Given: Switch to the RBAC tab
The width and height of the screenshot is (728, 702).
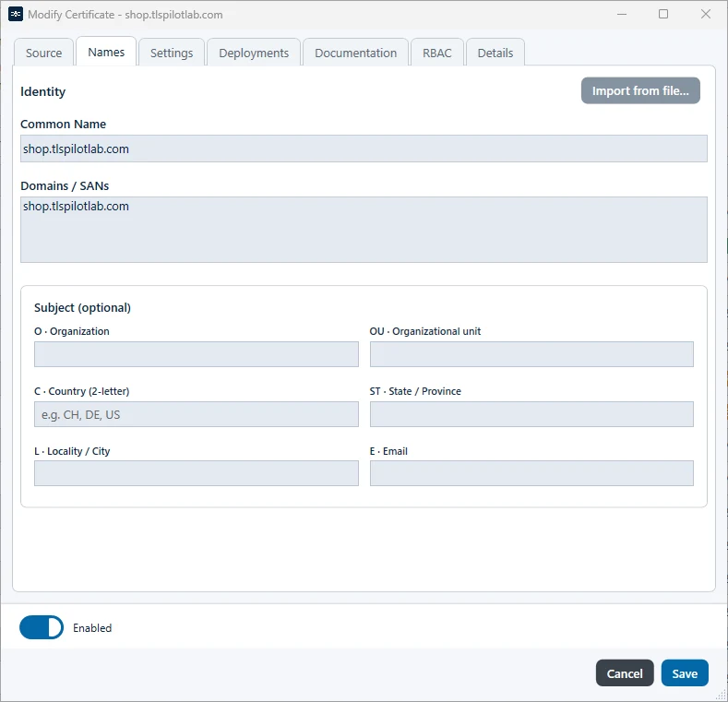Looking at the screenshot, I should 437,53.
